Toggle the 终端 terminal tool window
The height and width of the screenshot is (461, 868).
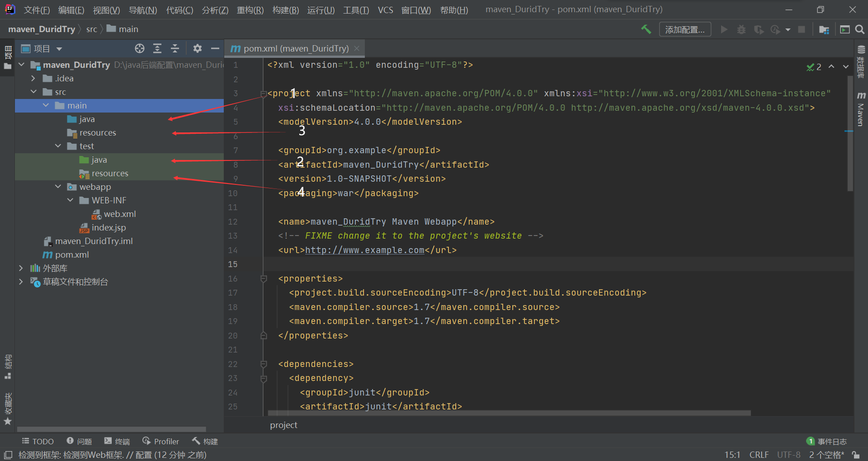(117, 441)
